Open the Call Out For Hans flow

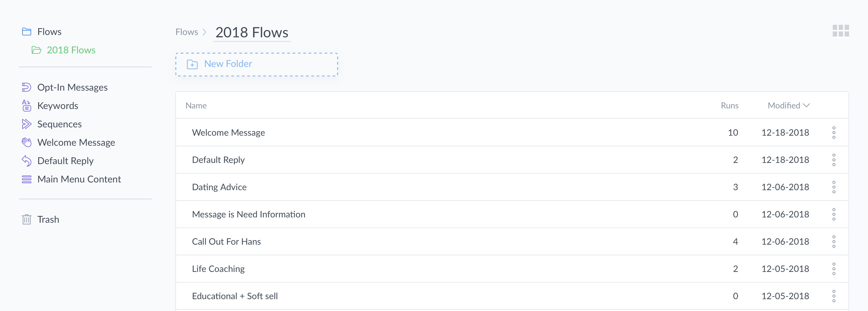[226, 242]
